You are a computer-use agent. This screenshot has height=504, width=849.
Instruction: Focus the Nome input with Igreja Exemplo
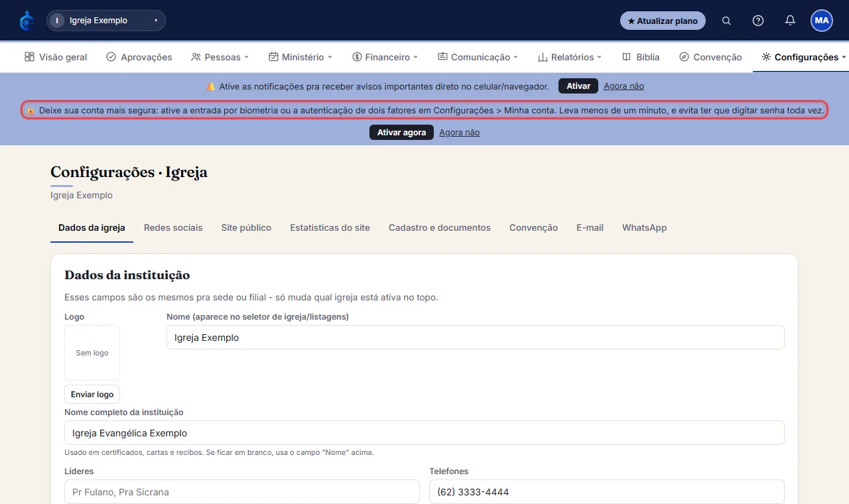click(x=476, y=338)
